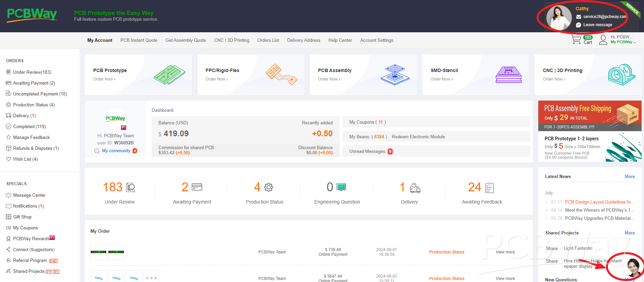Open My community link
644x282 pixels.
[x=116, y=151]
